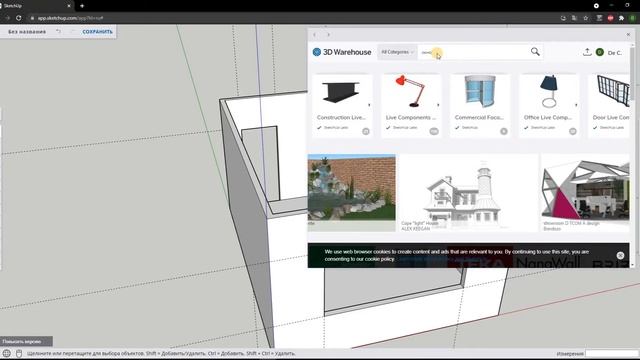Open the Cape light House model thumbnail
This screenshot has width=640, height=360.
click(468, 193)
